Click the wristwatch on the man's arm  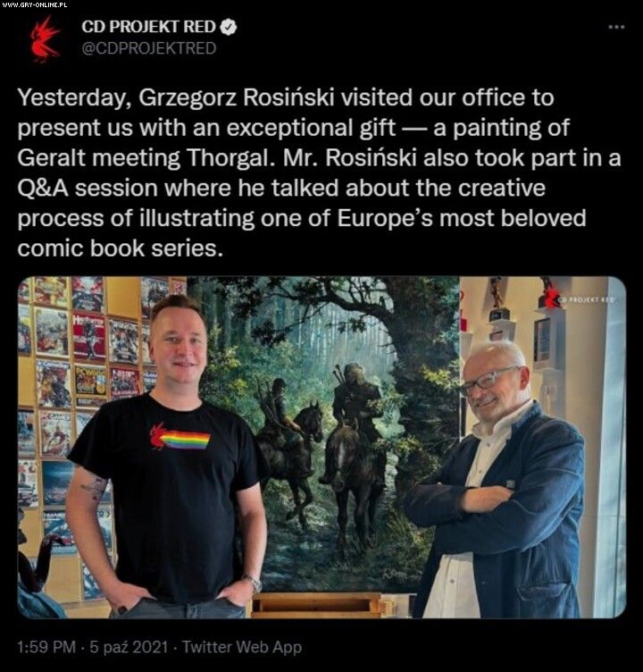[x=254, y=584]
